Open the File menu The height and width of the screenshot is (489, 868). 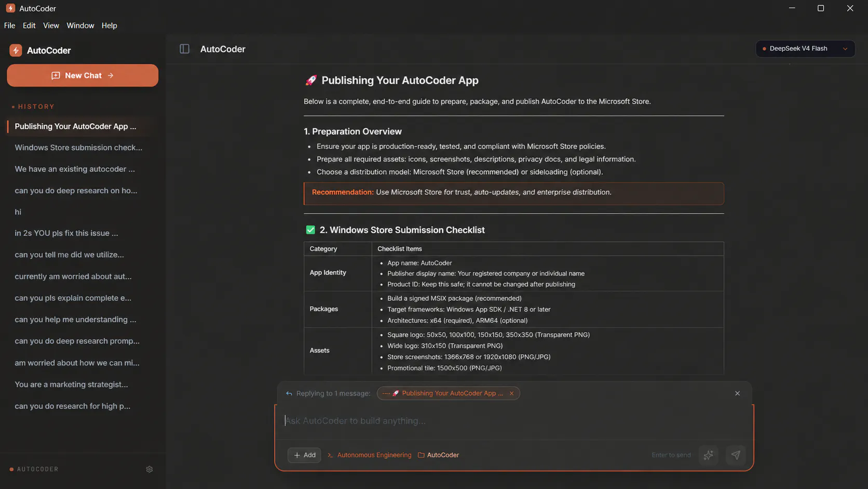(x=9, y=25)
